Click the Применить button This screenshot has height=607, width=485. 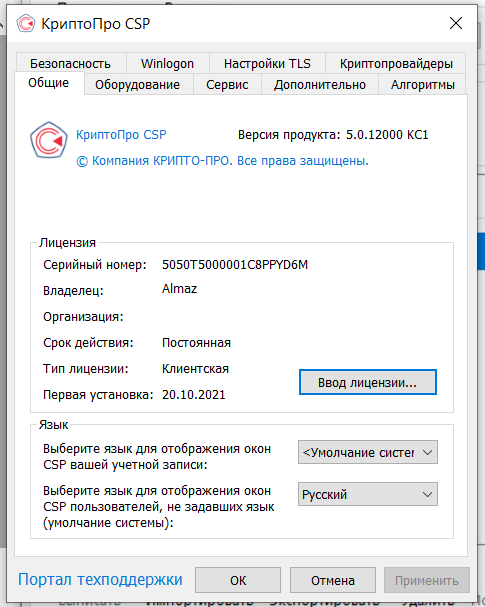click(427, 580)
